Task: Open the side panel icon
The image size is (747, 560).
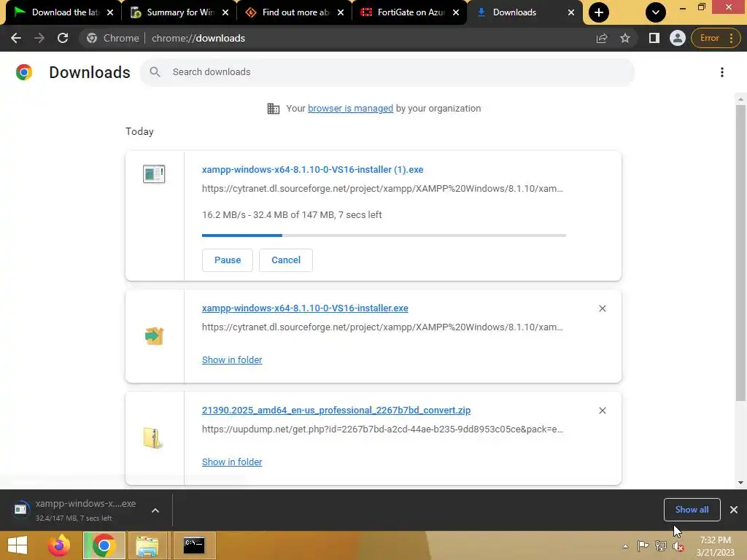Action: tap(654, 38)
